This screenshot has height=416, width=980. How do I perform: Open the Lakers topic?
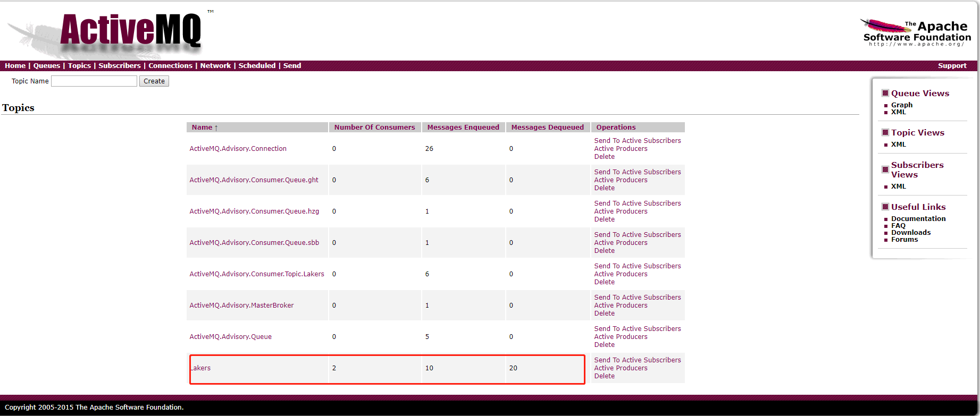(x=200, y=368)
